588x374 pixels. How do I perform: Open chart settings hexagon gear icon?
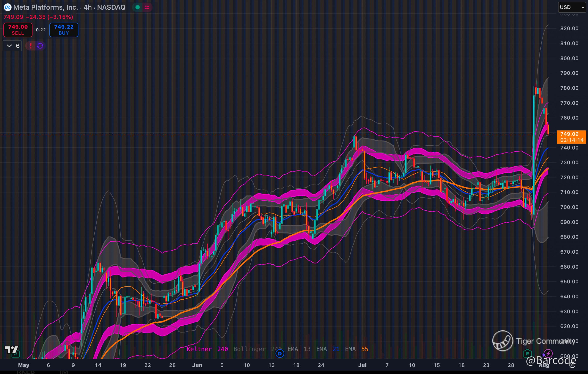tap(573, 365)
